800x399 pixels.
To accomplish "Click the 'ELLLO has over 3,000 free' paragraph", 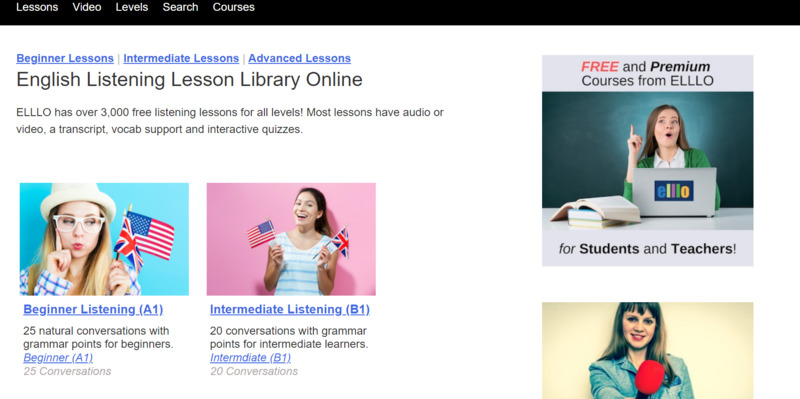I will point(230,121).
